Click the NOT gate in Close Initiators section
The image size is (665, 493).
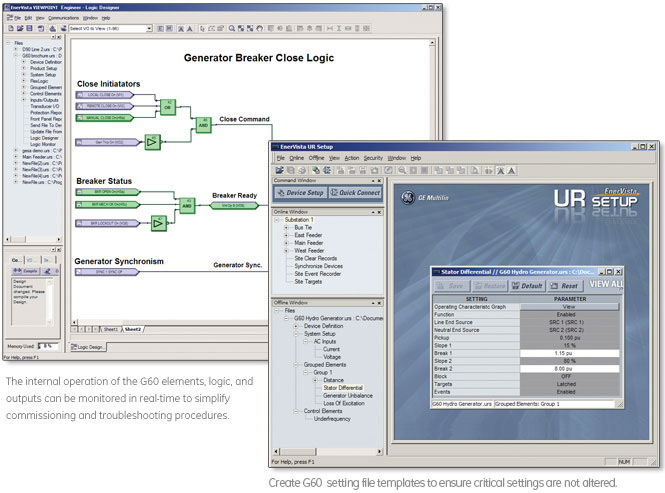152,142
